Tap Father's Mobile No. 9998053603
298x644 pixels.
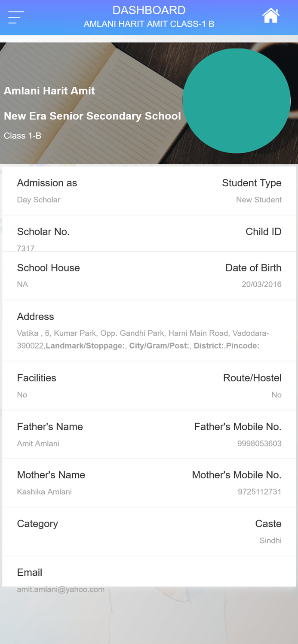[x=259, y=443]
